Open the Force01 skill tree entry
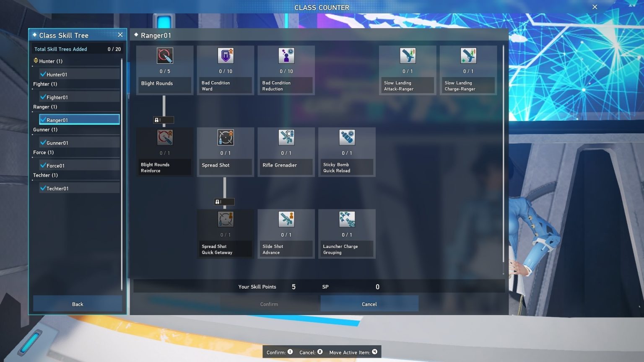 [x=80, y=165]
